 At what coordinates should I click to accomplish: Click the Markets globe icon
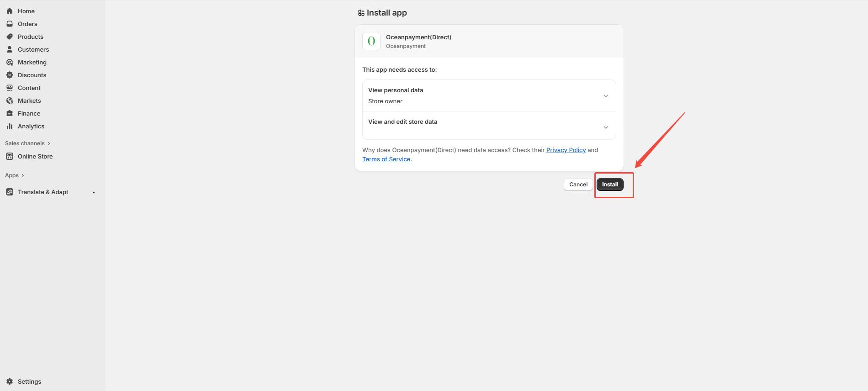click(10, 100)
